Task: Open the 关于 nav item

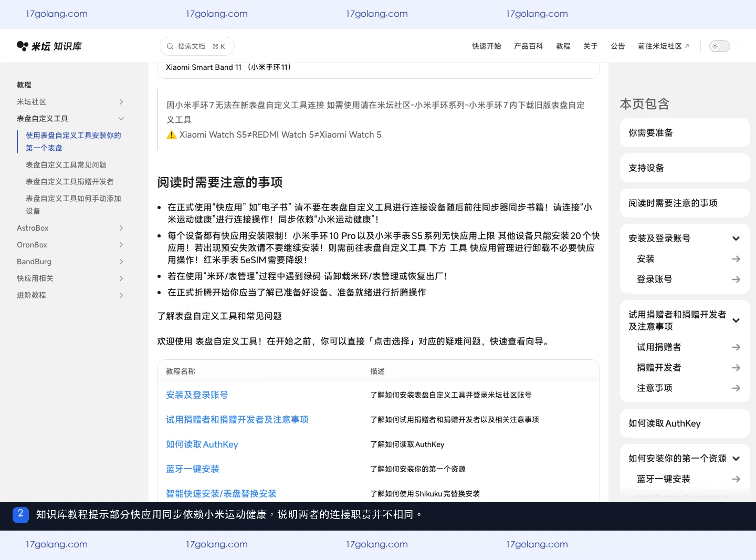Action: coord(591,46)
